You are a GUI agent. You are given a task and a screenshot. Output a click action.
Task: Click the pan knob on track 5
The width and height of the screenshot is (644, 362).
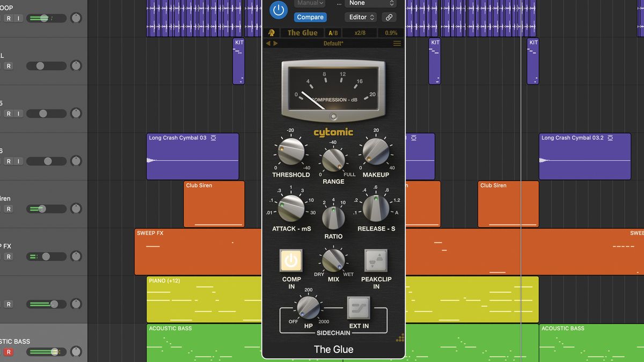tap(76, 114)
